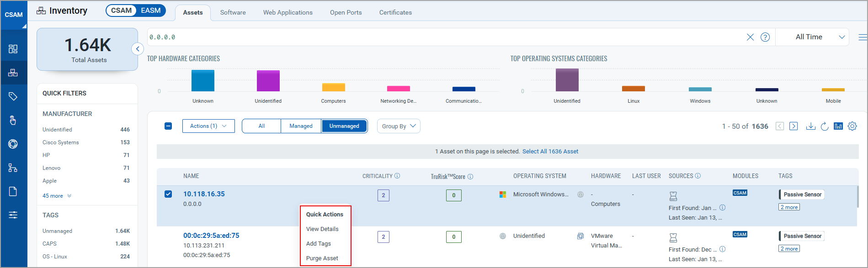Switch to the Certificates tab
Viewport: 868px width, 268px height.
[395, 12]
